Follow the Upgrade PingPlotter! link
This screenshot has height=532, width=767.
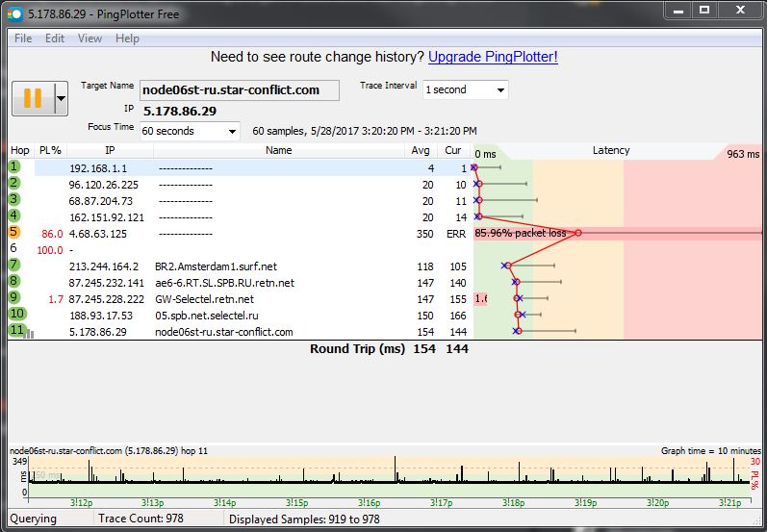493,57
